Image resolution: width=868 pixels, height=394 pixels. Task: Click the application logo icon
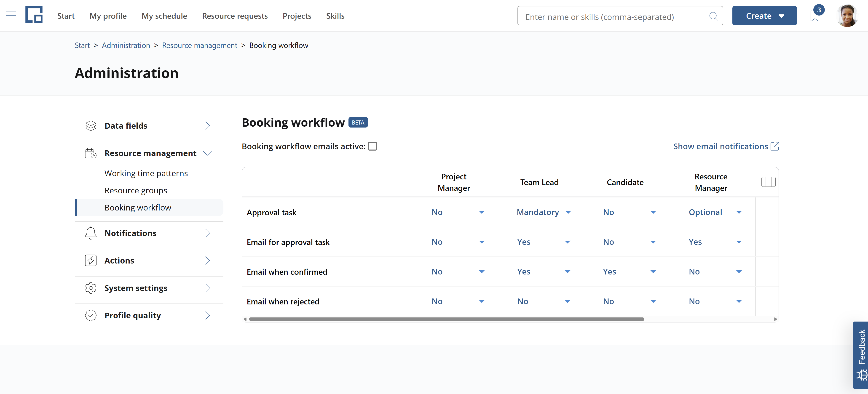(x=34, y=14)
